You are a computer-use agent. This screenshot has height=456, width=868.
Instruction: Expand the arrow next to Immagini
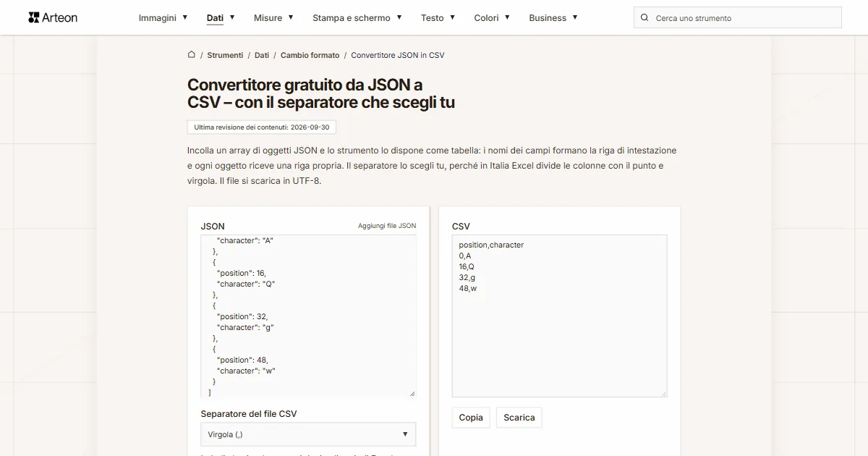pos(185,17)
